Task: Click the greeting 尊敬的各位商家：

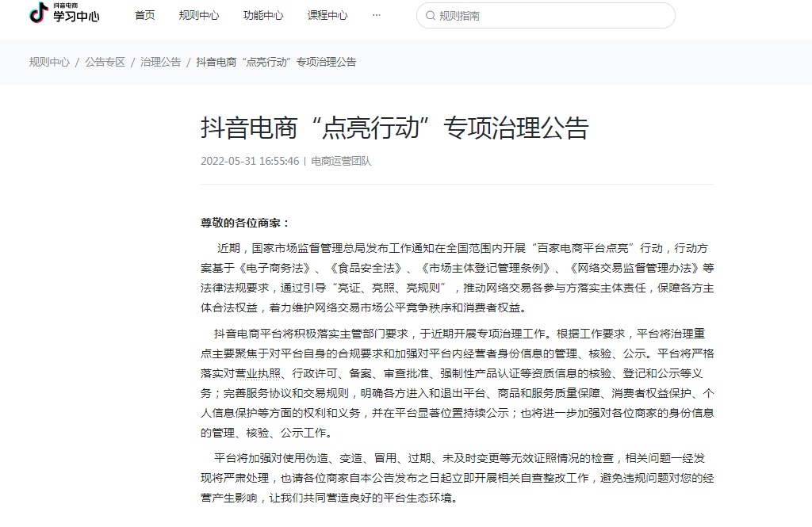Action: (x=246, y=223)
